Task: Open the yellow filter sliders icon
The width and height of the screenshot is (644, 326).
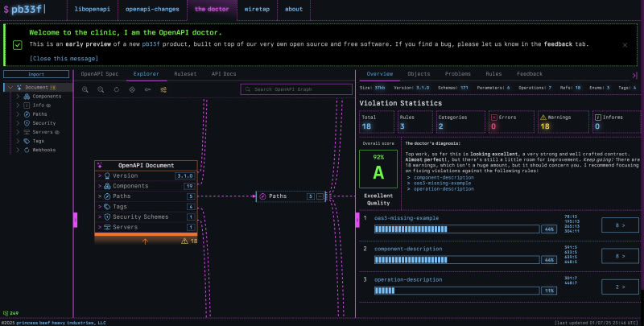Action: pos(163,89)
